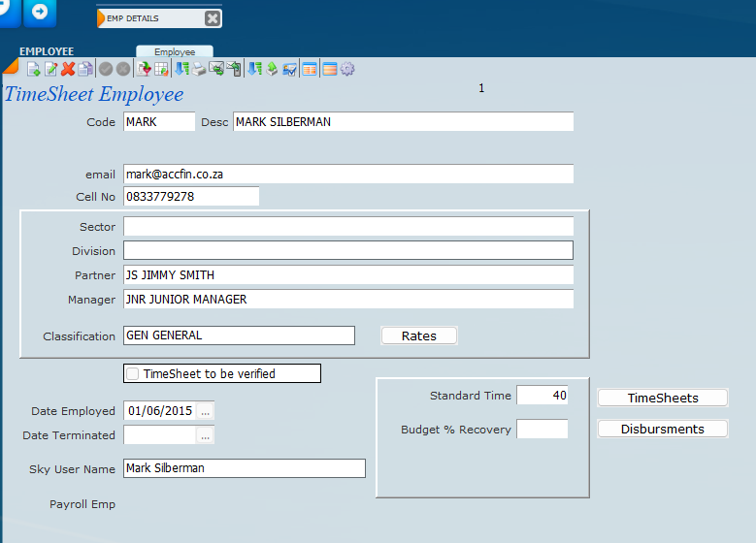Viewport: 756px width, 543px height.
Task: Open the Date Employed date picker
Action: tap(204, 410)
